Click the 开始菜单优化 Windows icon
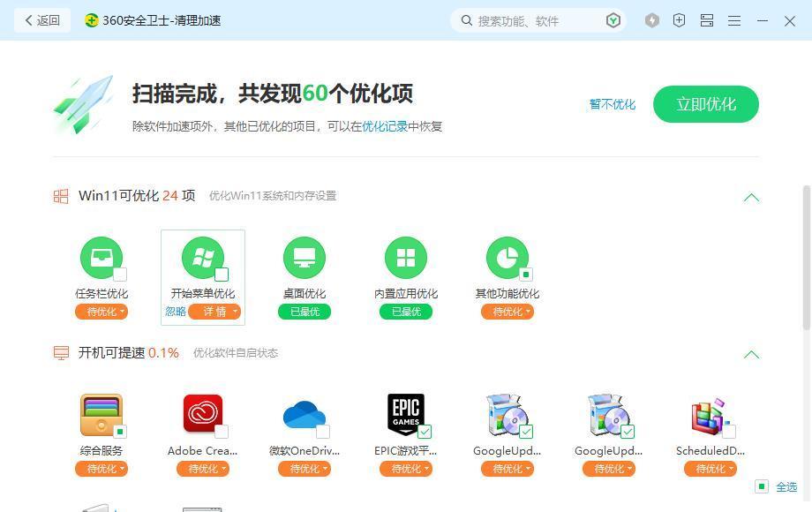 [203, 257]
